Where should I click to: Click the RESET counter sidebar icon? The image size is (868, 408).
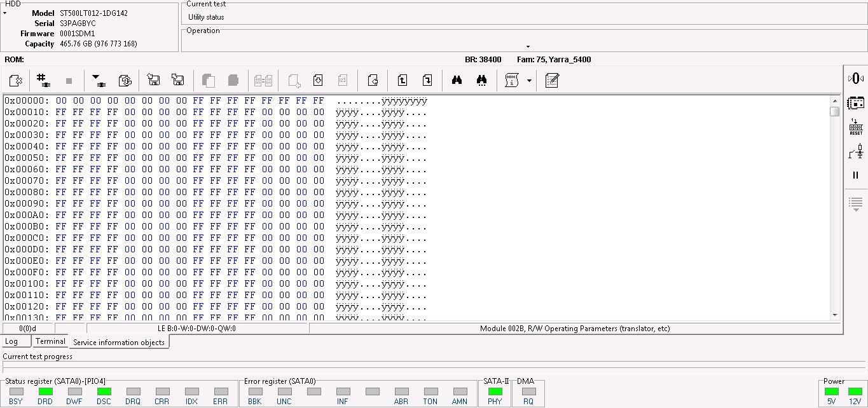coord(856,126)
